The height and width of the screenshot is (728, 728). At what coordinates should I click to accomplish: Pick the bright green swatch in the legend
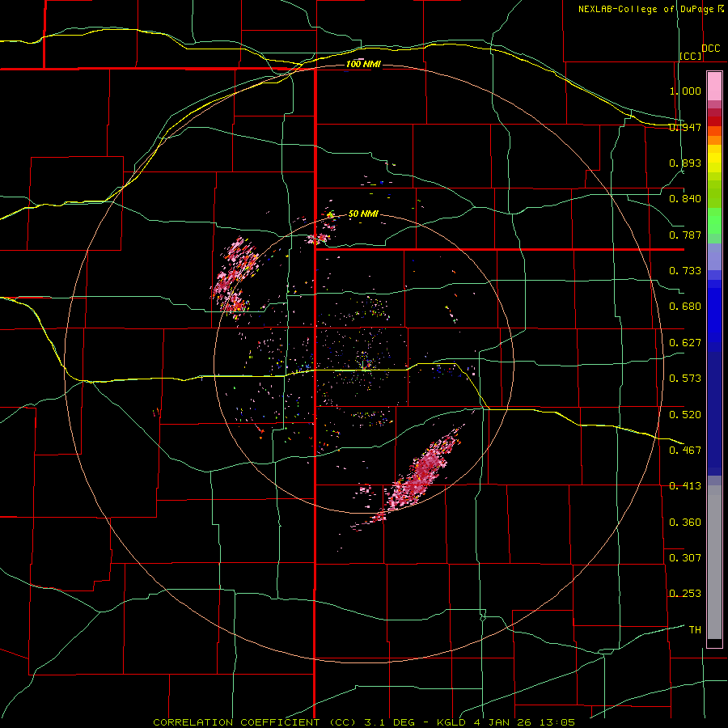(714, 221)
